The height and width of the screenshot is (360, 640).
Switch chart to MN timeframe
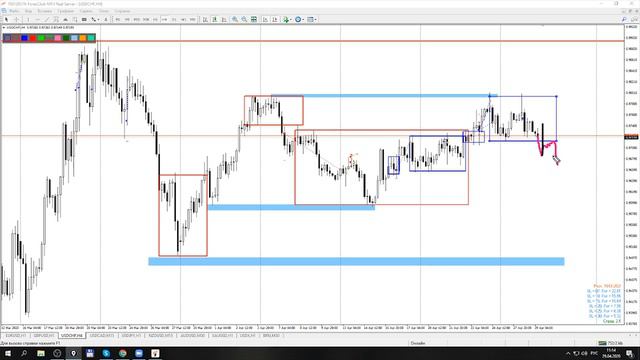(193, 19)
